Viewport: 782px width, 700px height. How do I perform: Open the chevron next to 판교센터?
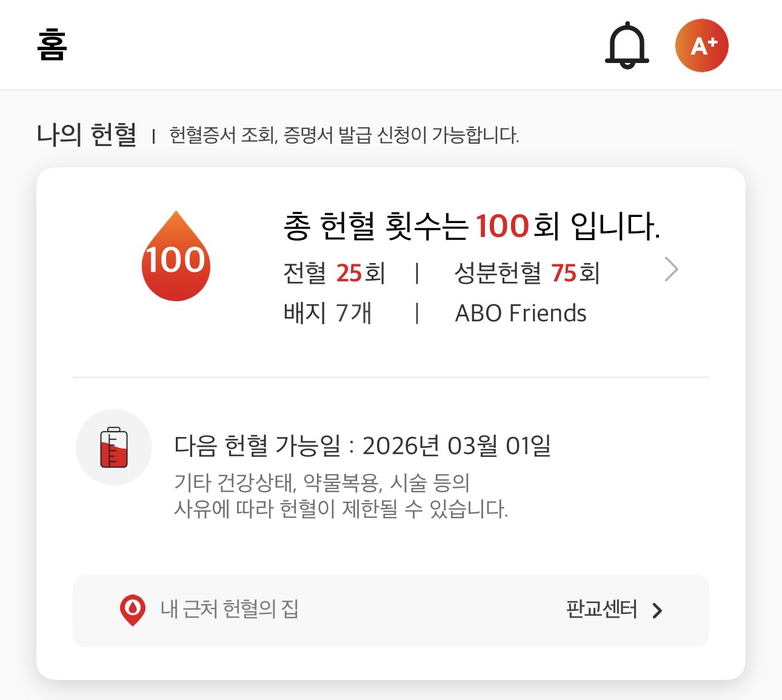tap(658, 610)
